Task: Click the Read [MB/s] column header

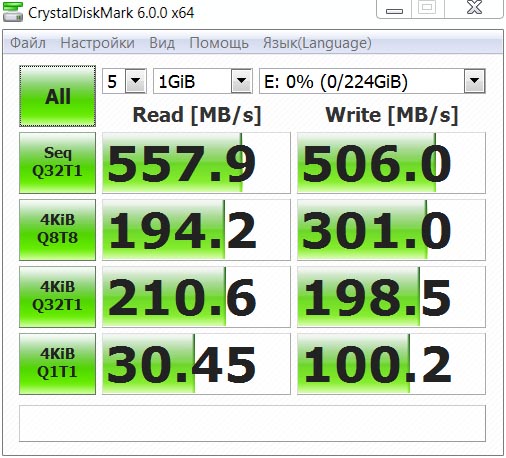Action: point(197,115)
